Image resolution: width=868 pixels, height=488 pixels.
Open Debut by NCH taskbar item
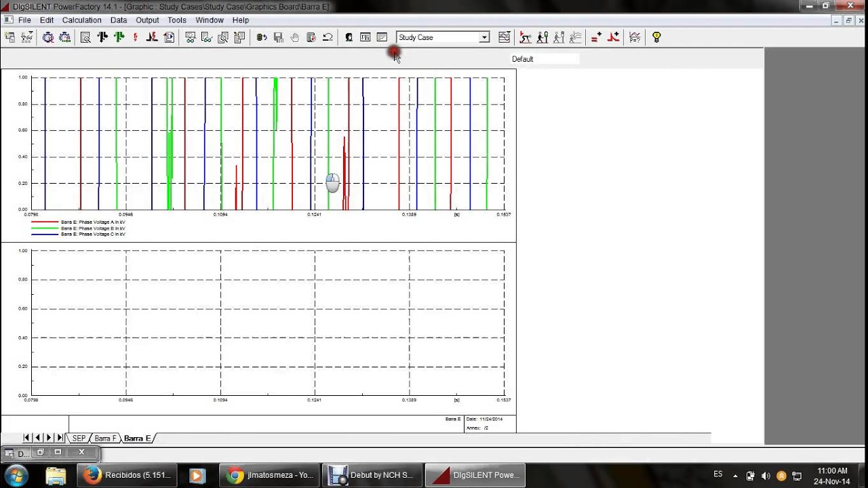(x=371, y=475)
